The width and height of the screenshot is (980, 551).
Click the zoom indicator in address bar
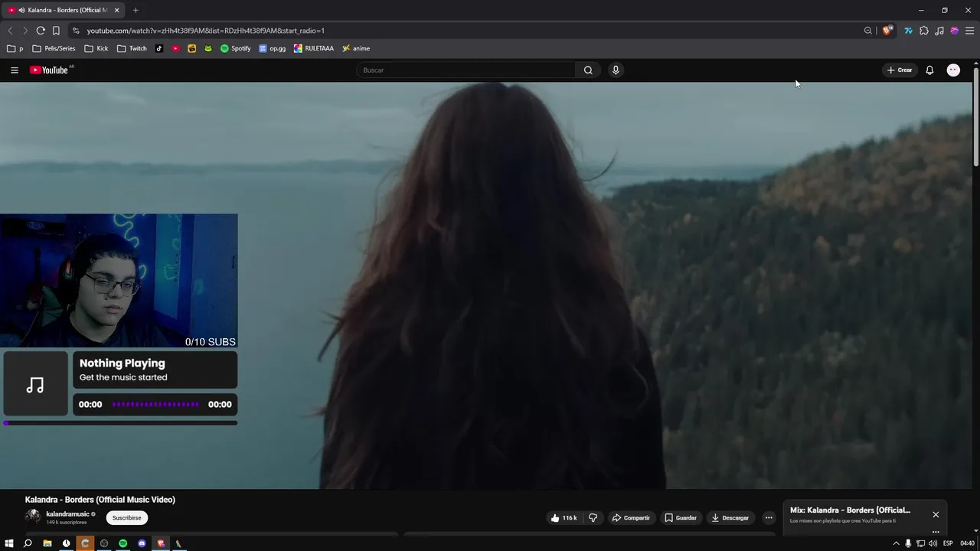(868, 31)
